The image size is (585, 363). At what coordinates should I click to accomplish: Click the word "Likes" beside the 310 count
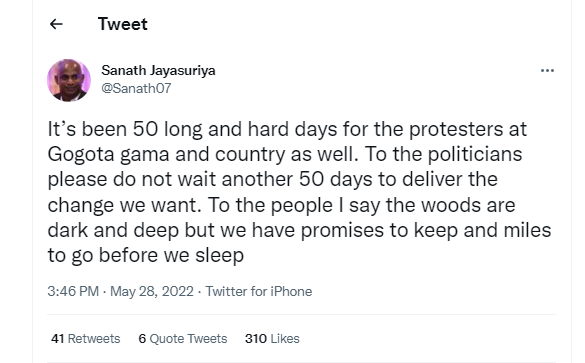click(285, 339)
